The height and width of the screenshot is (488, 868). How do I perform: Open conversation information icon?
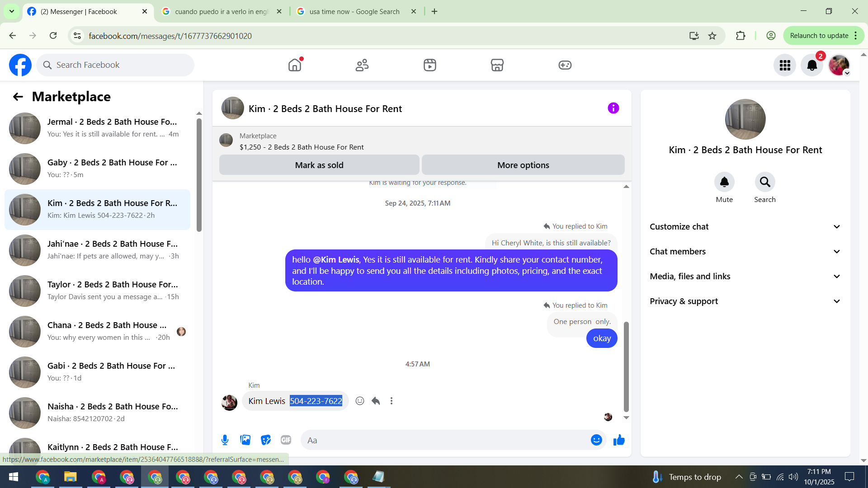point(613,108)
